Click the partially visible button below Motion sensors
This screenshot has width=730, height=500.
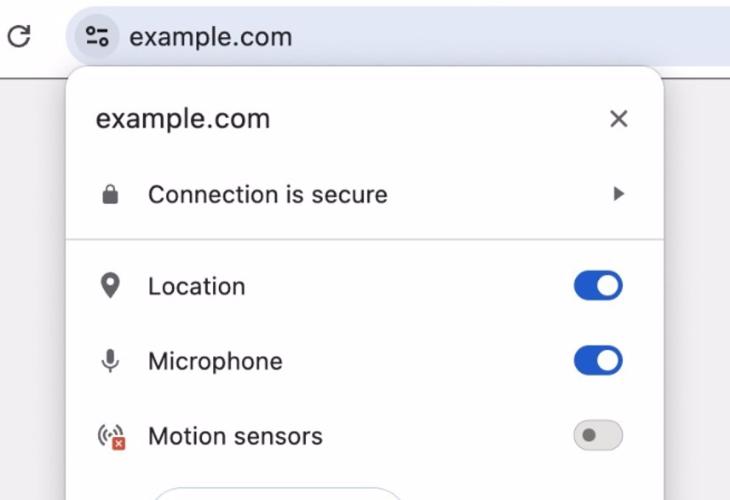coord(276,494)
